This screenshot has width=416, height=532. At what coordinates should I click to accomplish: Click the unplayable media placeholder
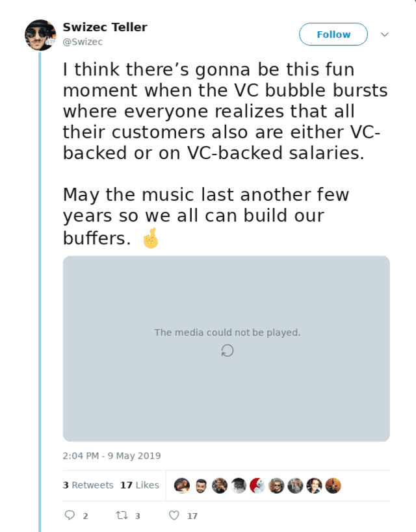click(226, 390)
